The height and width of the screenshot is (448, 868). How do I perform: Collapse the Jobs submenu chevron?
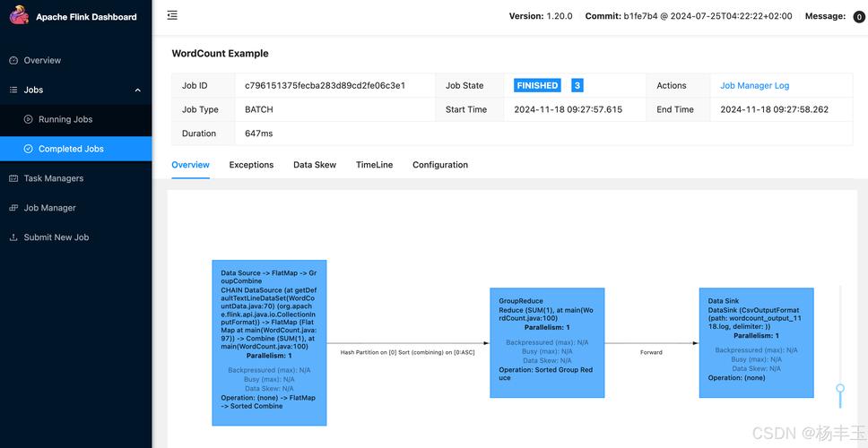pyautogui.click(x=138, y=90)
